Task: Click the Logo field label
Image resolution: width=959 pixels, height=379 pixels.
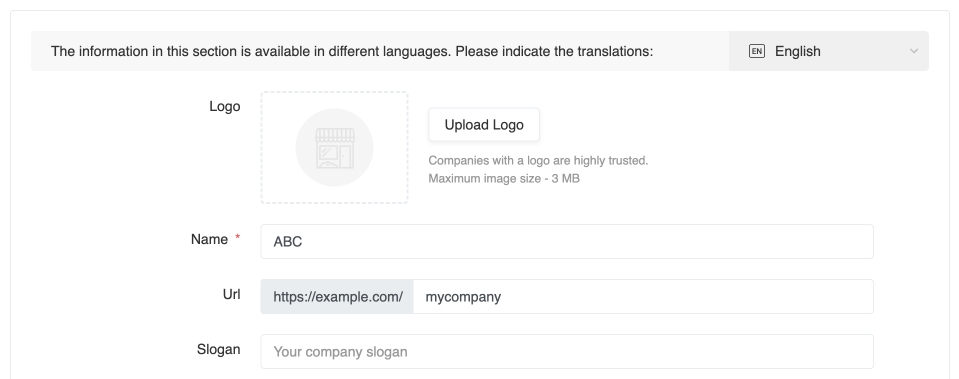Action: 224,106
